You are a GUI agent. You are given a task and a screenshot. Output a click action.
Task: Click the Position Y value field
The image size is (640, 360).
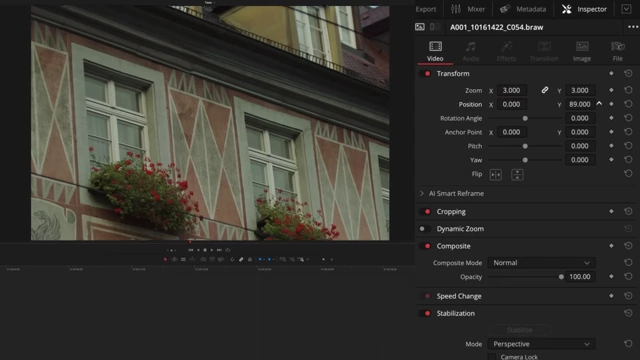point(580,104)
